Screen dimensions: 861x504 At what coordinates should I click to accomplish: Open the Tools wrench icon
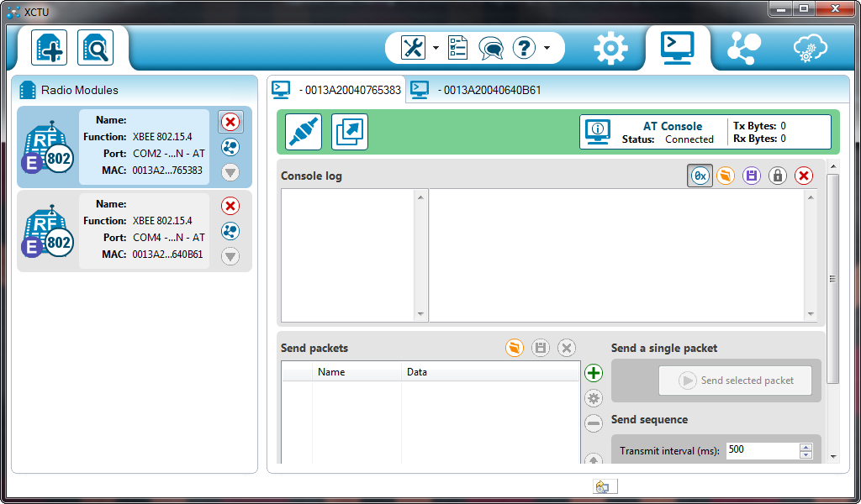click(413, 48)
